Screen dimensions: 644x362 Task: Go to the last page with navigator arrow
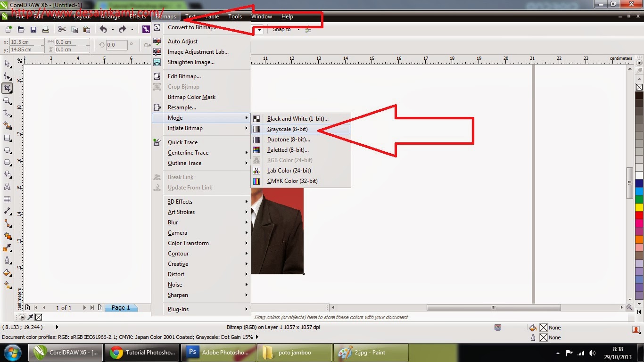[91, 308]
